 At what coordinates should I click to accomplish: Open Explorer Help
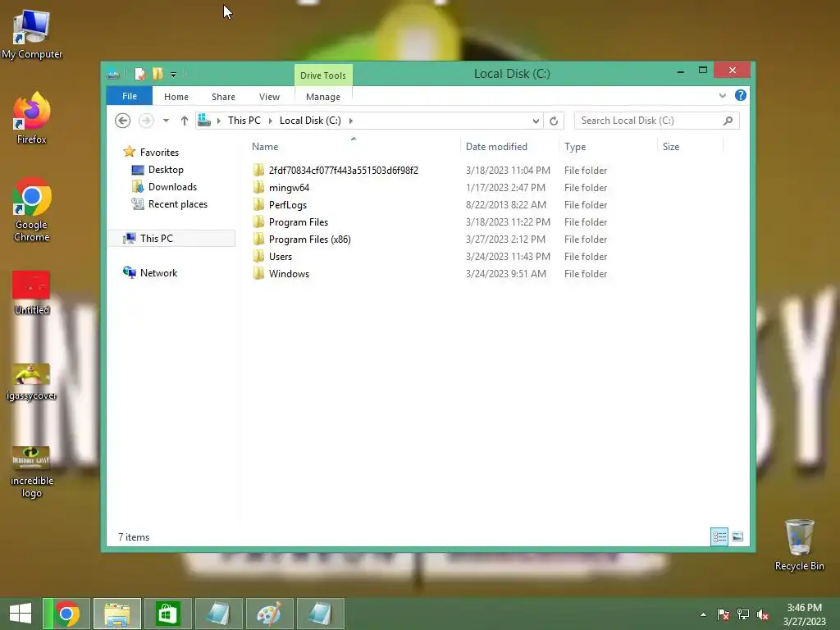click(x=741, y=95)
